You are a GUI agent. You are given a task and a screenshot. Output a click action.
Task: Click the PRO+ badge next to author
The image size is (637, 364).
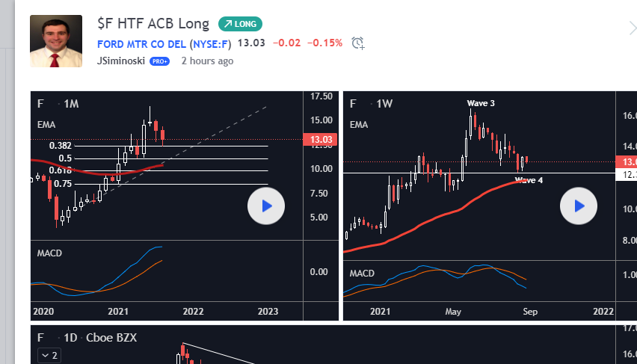point(160,61)
